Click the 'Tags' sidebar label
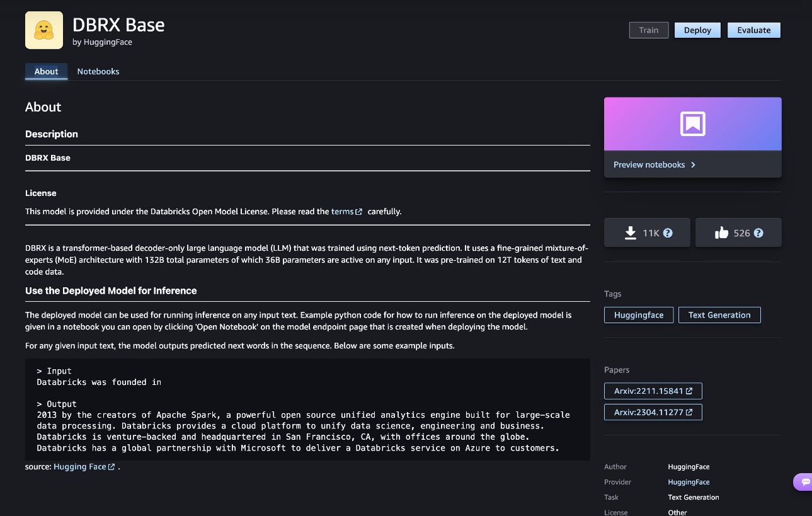This screenshot has height=516, width=812. tap(612, 294)
